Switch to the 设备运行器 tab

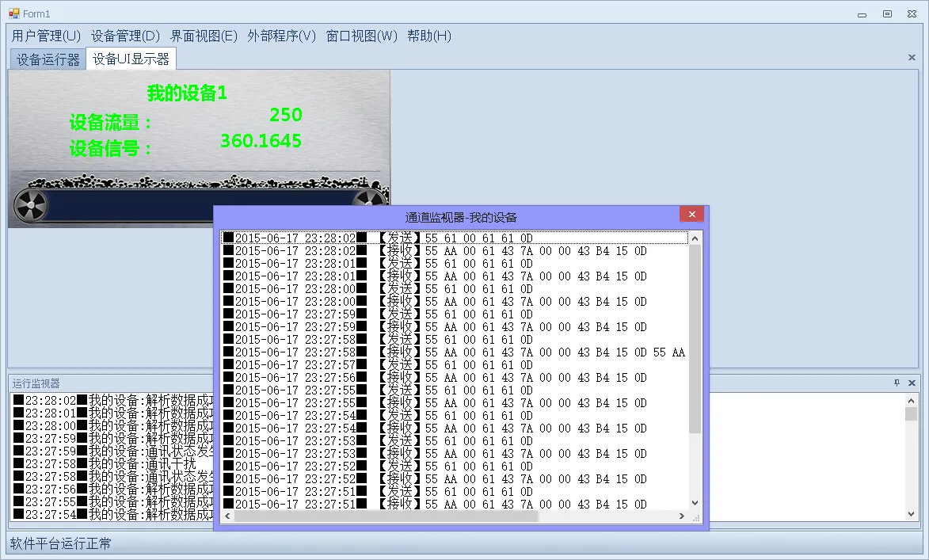tap(48, 59)
